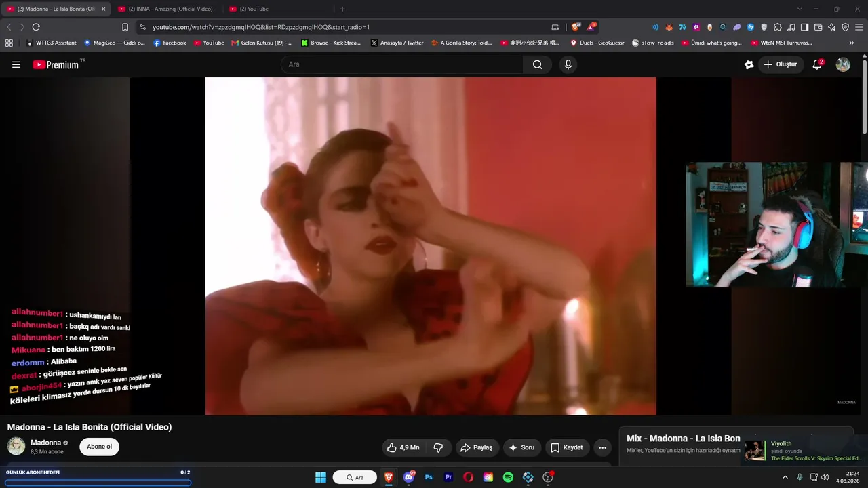Click the Soru ask button
The width and height of the screenshot is (868, 488).
point(521,447)
